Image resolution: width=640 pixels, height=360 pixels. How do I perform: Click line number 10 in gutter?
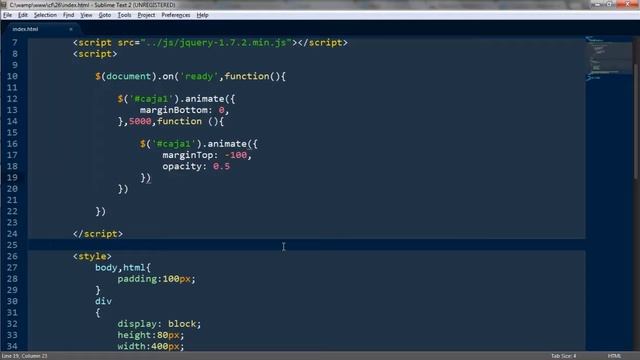point(12,76)
